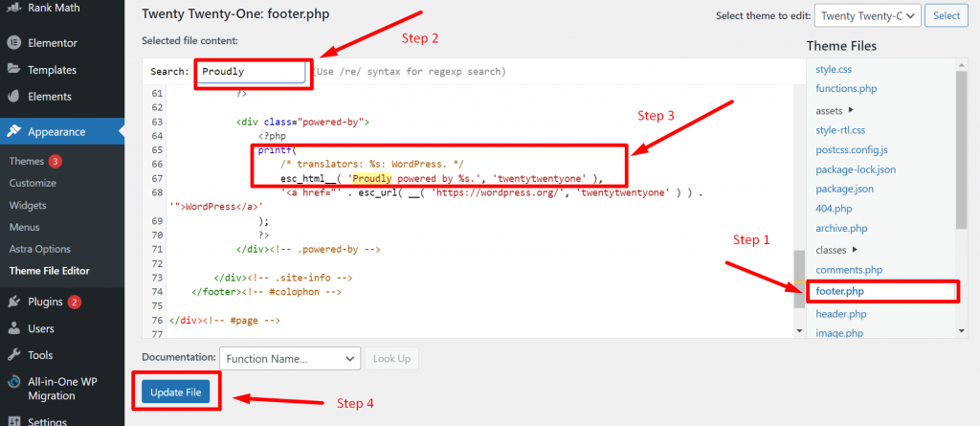
Task: Click the Plugins plug icon
Action: click(x=13, y=303)
